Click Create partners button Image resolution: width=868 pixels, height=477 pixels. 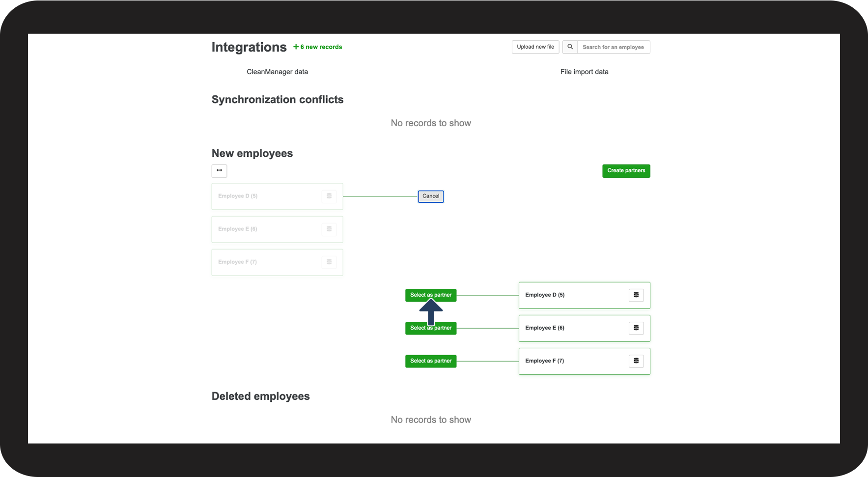pos(626,171)
